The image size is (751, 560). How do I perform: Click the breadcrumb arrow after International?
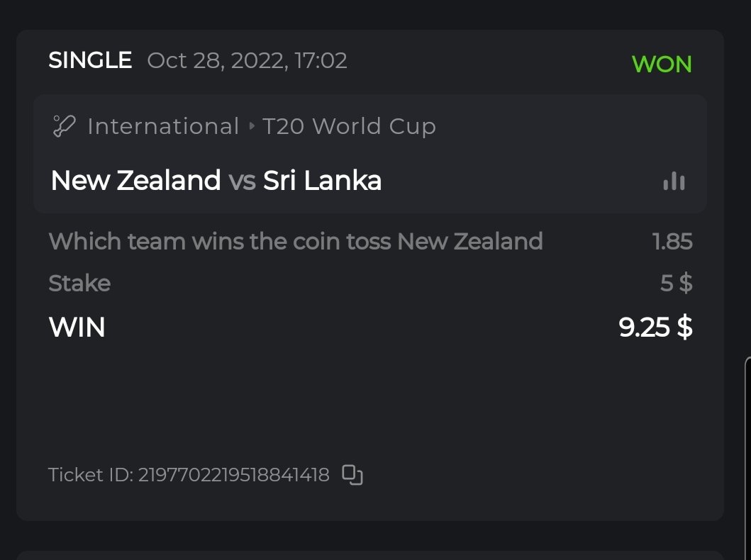pos(252,127)
